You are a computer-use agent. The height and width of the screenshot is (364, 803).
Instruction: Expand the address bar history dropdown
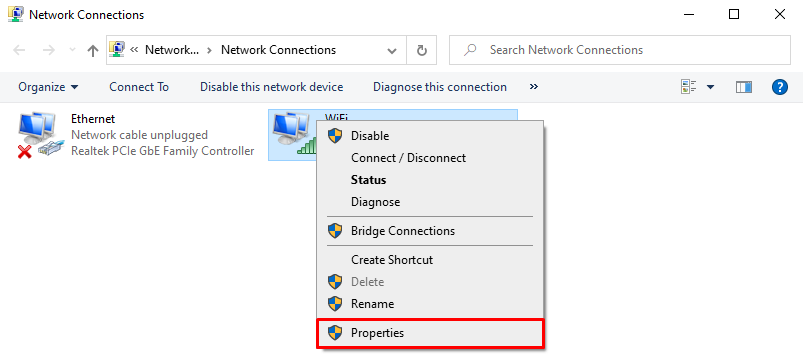pyautogui.click(x=392, y=50)
